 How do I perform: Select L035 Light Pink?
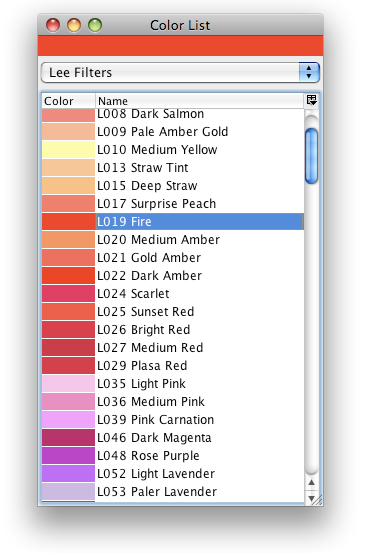point(173,383)
